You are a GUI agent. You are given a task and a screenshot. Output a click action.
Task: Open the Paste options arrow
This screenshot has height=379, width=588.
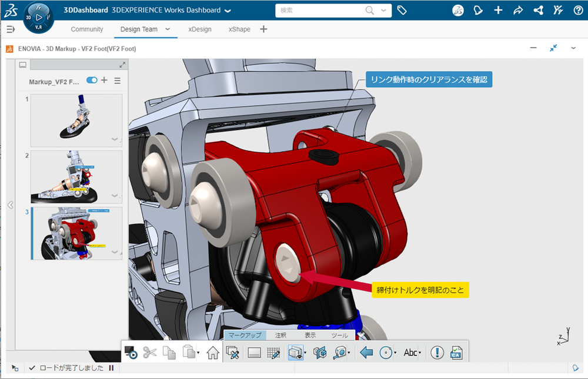[198, 353]
